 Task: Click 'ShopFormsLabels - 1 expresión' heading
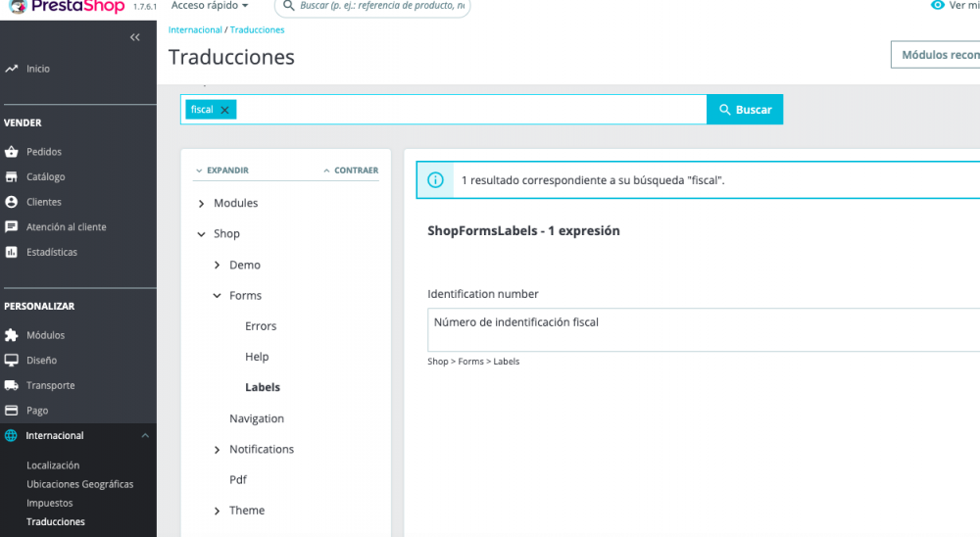[523, 231]
